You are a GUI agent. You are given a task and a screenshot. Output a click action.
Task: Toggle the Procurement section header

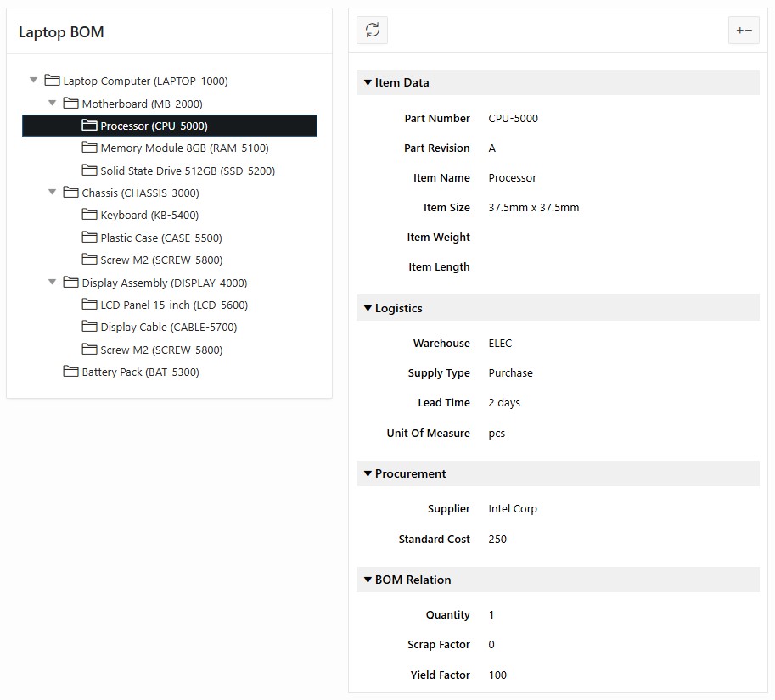368,473
